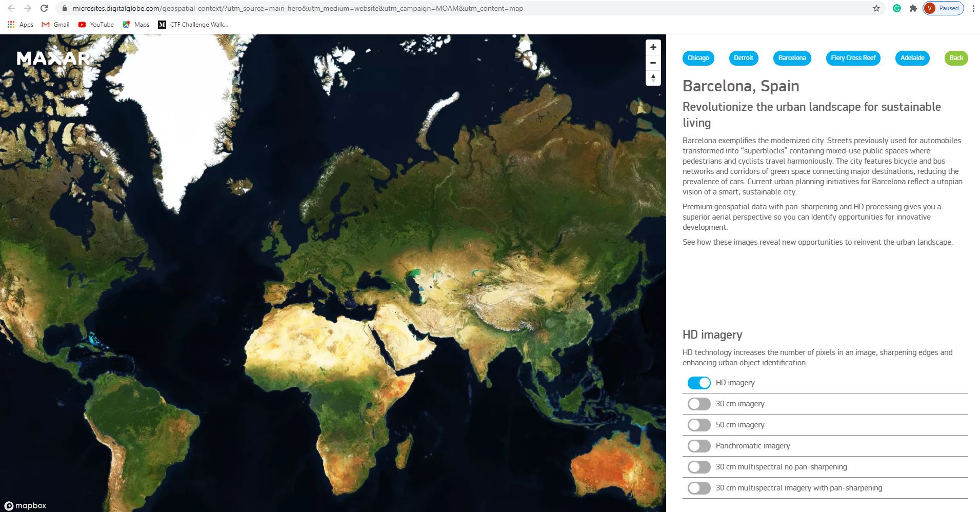Turn on Panchromatic imagery
980x512 pixels.
(698, 446)
